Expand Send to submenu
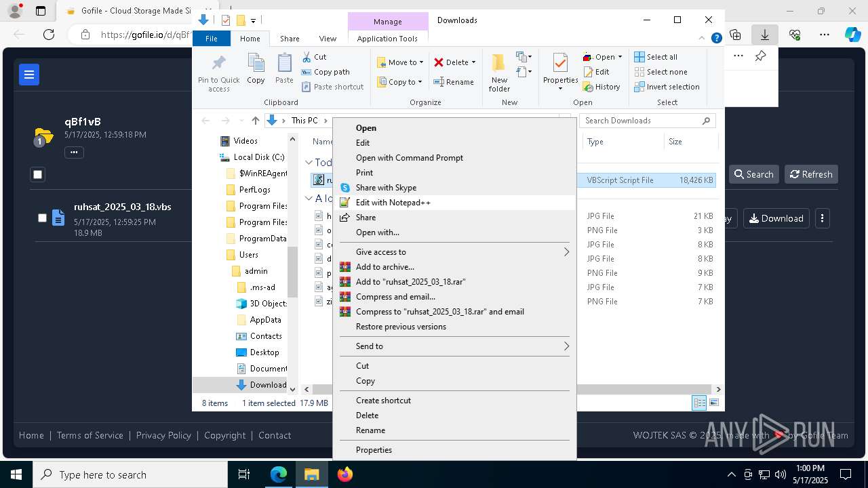The height and width of the screenshot is (488, 868). coord(454,346)
